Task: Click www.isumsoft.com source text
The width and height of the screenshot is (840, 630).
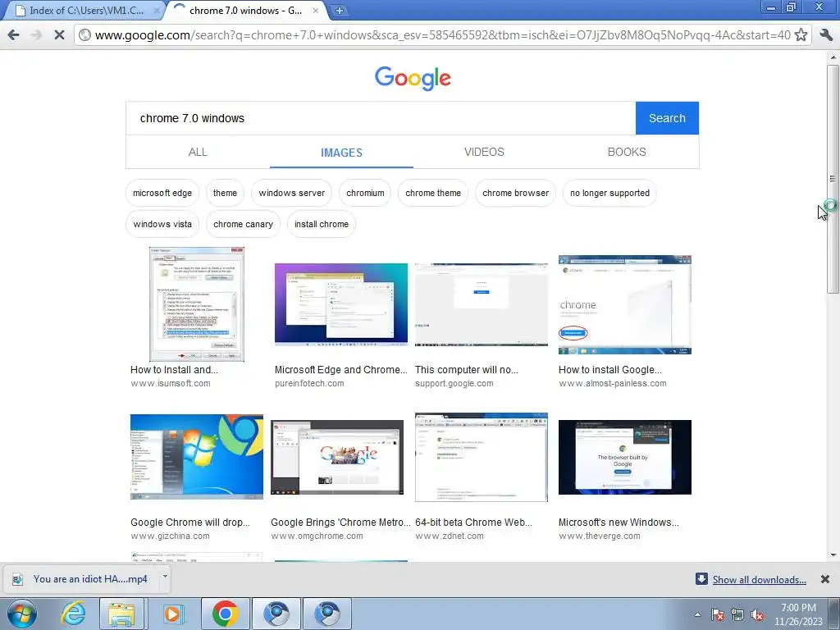Action: tap(171, 384)
